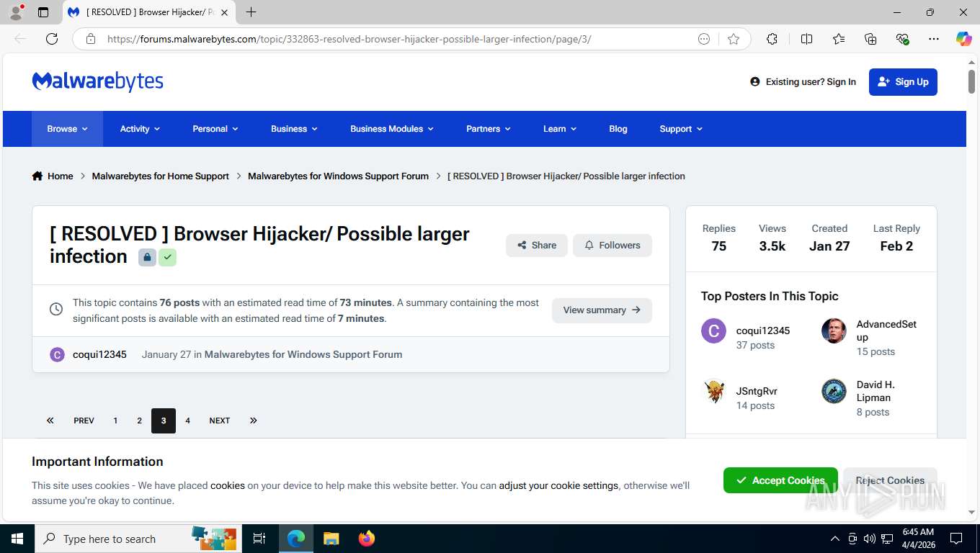Open split screen view
The height and width of the screenshot is (553, 980).
pos(807,39)
